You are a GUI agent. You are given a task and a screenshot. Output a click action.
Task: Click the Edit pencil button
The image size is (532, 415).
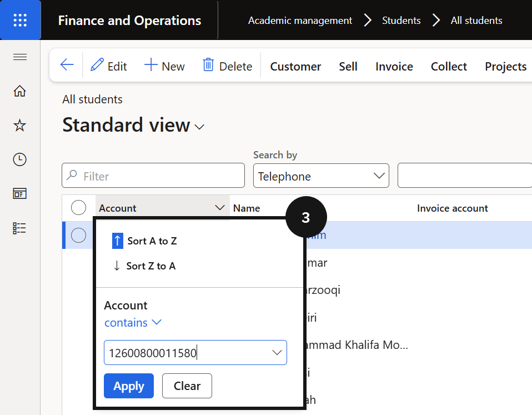(x=109, y=66)
